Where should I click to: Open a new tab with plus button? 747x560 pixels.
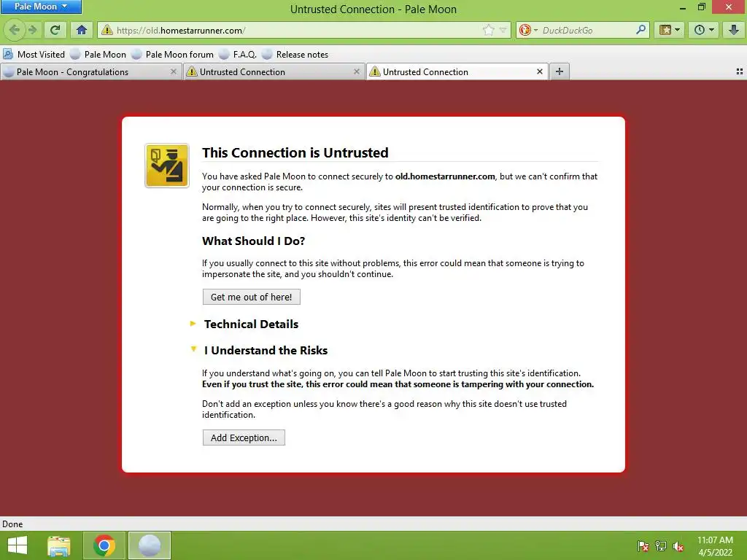[x=560, y=71]
